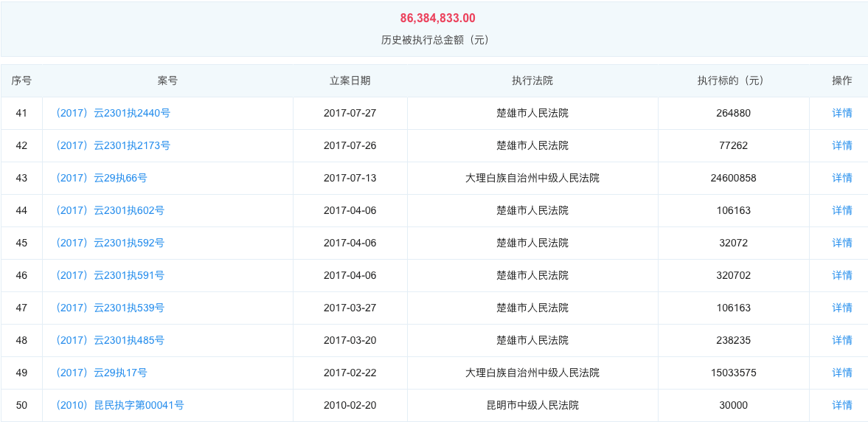View 详情 for the 昆明市中级人民法院 case
Image resolution: width=868 pixels, height=422 pixels.
pos(841,405)
